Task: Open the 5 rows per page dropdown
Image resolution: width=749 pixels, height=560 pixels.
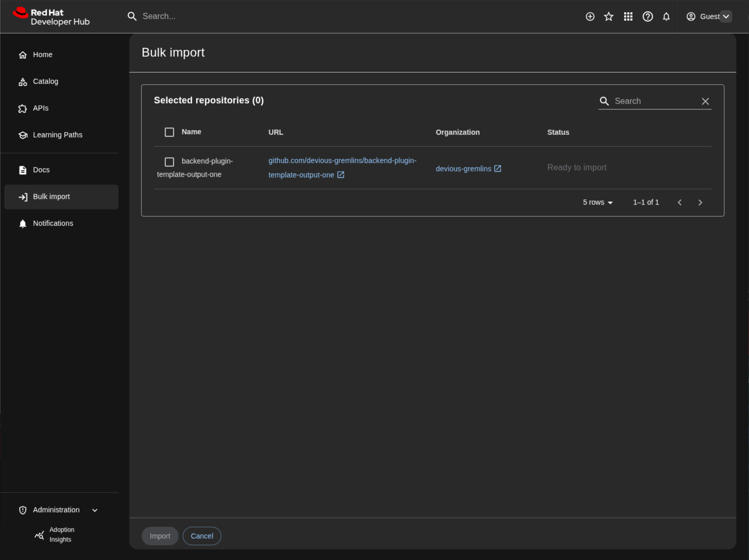Action: 597,202
